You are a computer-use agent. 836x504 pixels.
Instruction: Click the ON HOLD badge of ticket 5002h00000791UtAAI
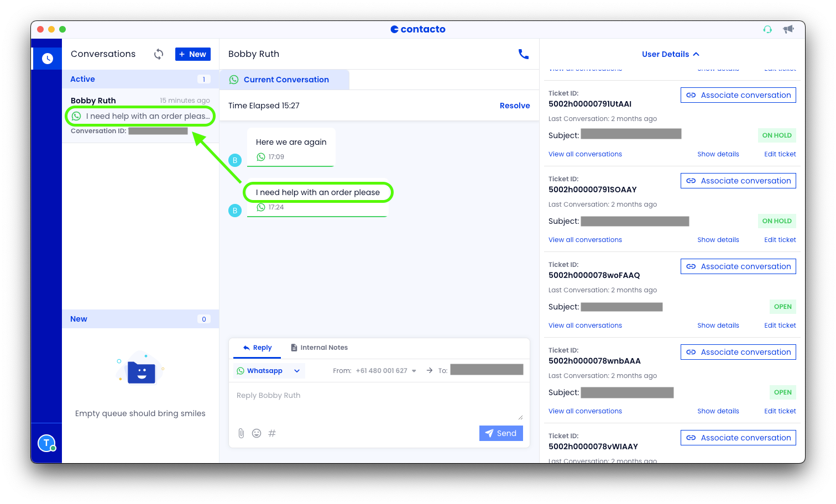pyautogui.click(x=777, y=135)
